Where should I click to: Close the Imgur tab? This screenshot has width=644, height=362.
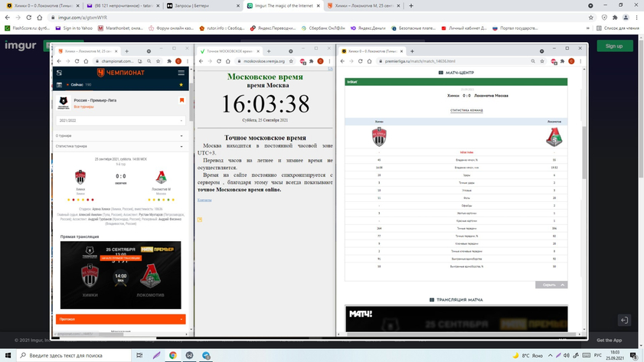pos(318,6)
